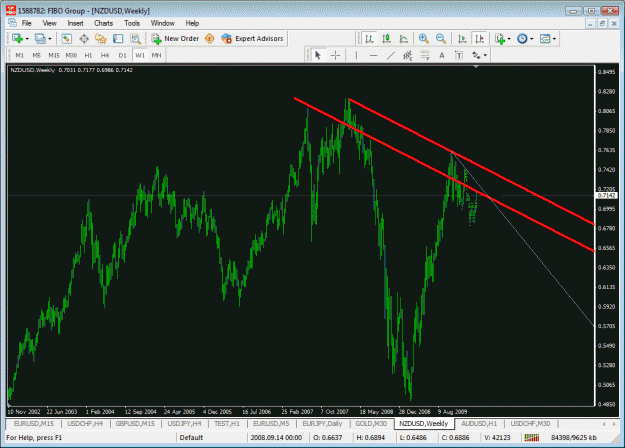625x448 pixels.
Task: Show the Market Watch window
Action: coord(67,39)
